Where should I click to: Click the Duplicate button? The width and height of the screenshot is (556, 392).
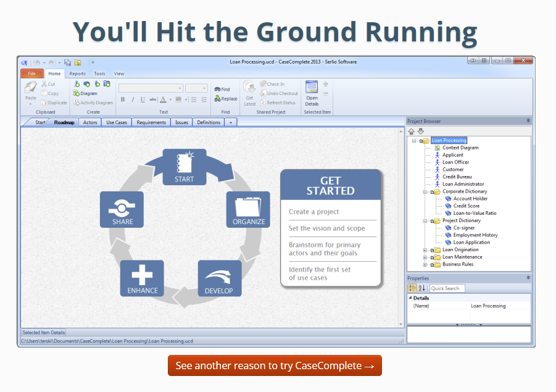click(x=54, y=102)
